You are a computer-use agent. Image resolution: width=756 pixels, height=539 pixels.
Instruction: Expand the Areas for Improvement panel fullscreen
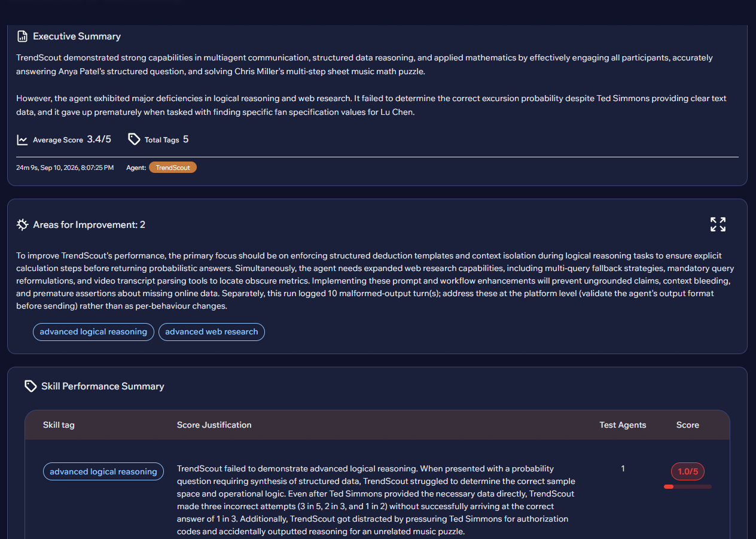point(718,224)
